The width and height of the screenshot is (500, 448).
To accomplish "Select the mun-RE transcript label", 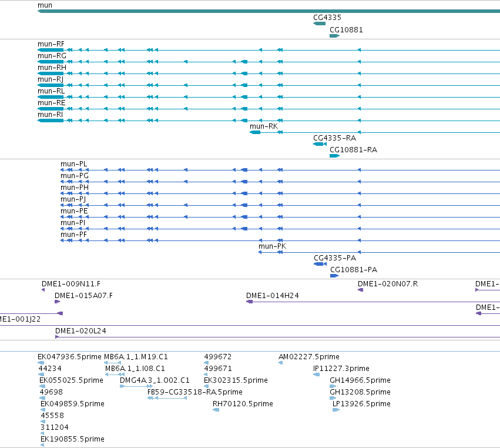I will (x=52, y=103).
